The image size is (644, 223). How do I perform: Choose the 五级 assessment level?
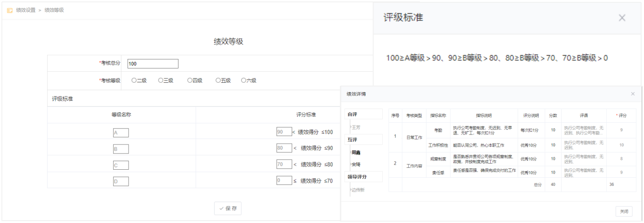tap(218, 81)
